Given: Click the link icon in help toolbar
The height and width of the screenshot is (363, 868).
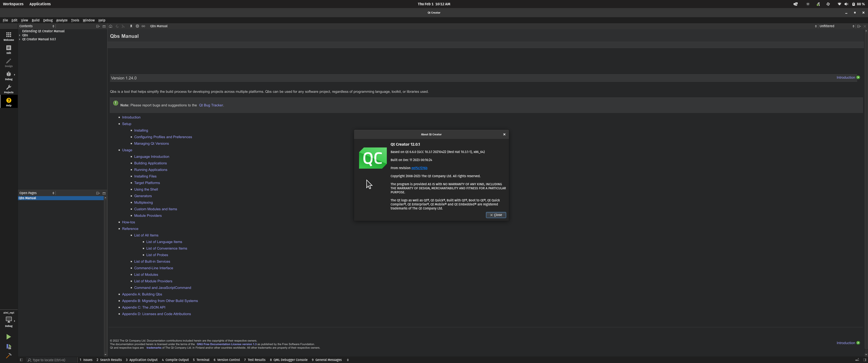Looking at the screenshot, I should click(143, 26).
